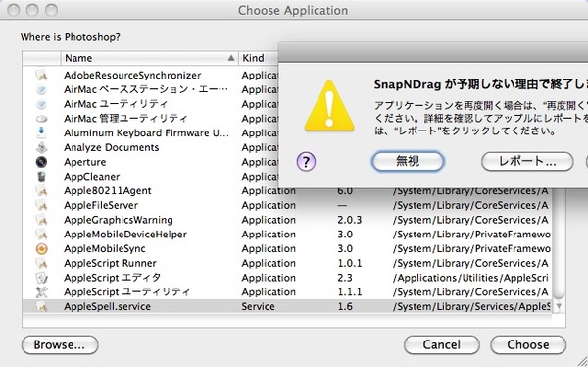
Task: Select the AppleMobileSync name text
Action: 105,248
